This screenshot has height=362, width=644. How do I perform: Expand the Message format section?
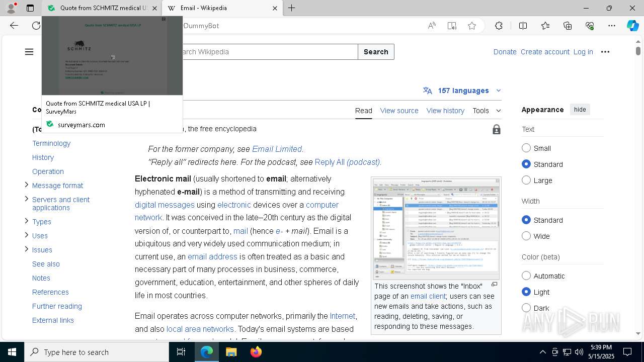27,185
